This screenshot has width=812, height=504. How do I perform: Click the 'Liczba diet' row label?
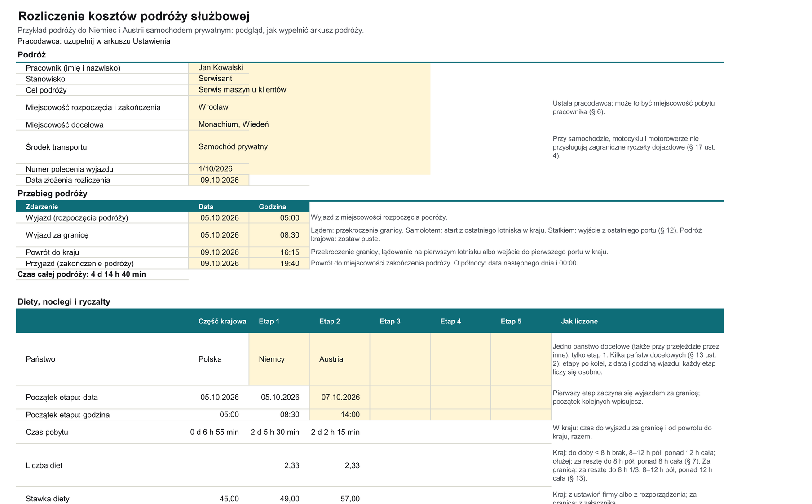[x=44, y=466]
